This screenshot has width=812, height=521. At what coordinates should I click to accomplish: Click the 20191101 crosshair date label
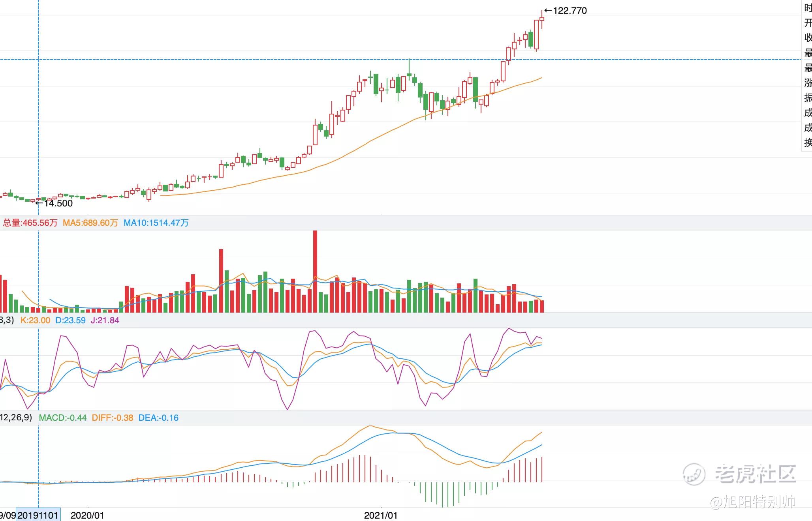pos(38,515)
